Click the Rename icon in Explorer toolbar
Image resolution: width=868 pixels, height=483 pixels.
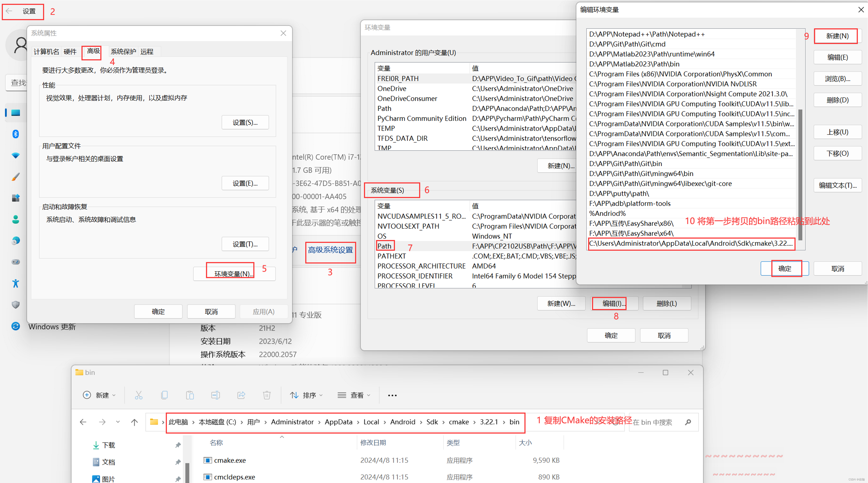[215, 395]
